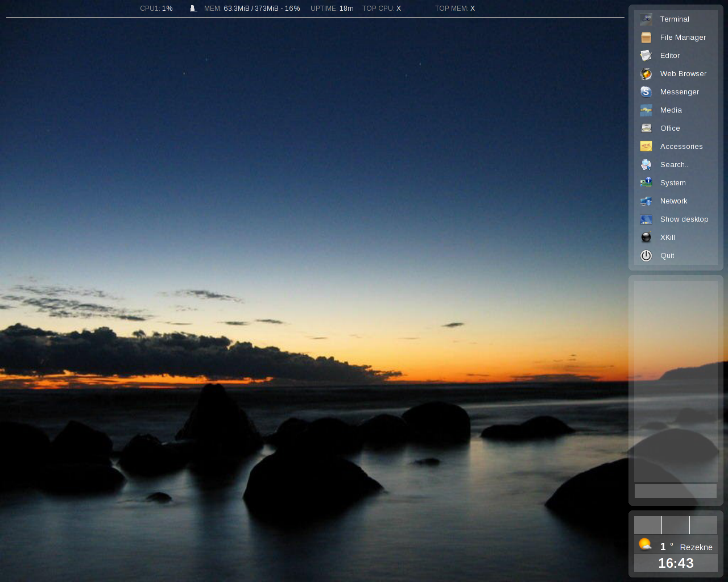Select the Office label
Viewport: 728px width, 582px height.
670,128
